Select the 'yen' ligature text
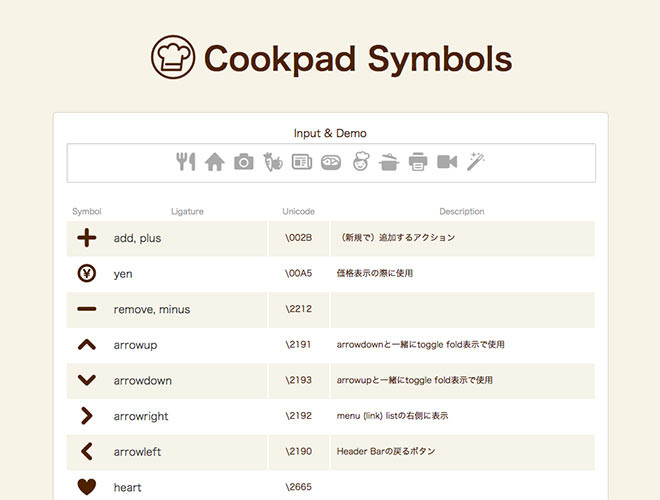This screenshot has height=500, width=660. click(x=123, y=274)
